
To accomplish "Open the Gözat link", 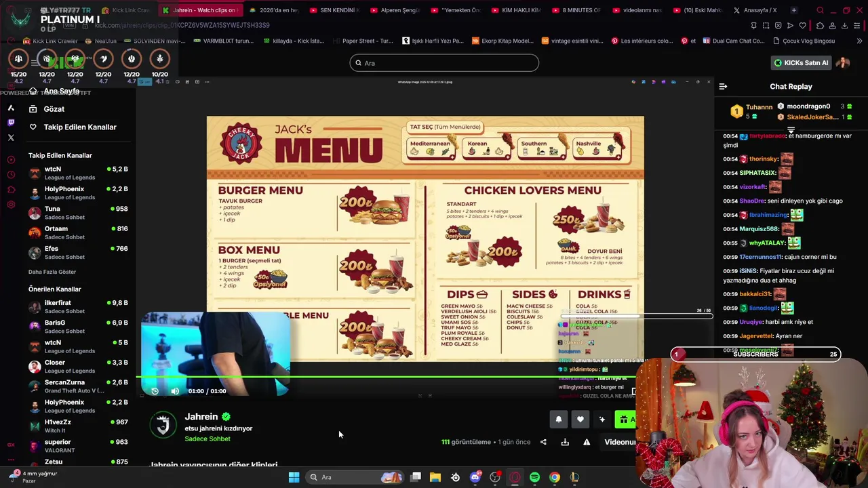I will click(x=54, y=108).
